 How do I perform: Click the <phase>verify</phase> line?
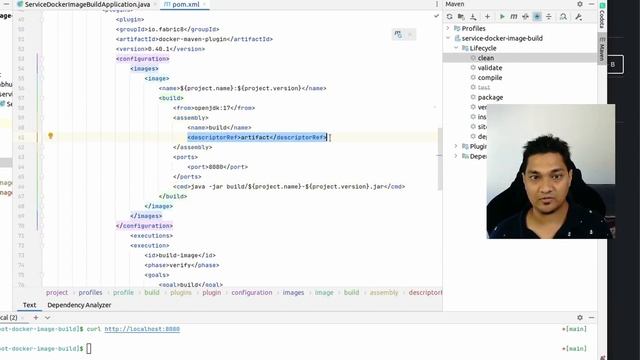click(182, 265)
